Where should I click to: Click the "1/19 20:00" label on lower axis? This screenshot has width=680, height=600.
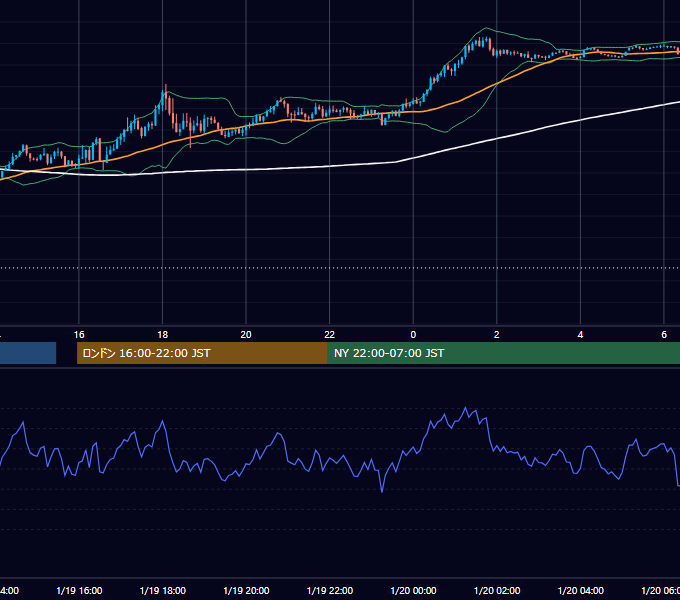tap(246, 590)
